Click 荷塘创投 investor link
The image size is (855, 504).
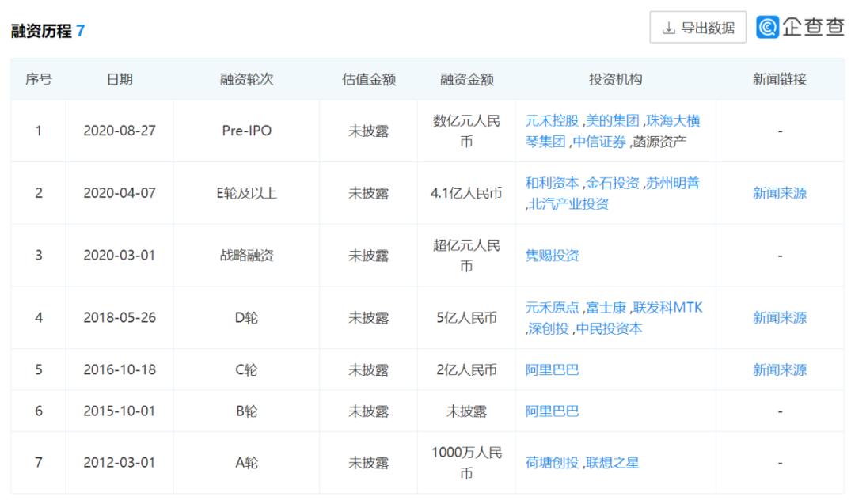coord(552,463)
